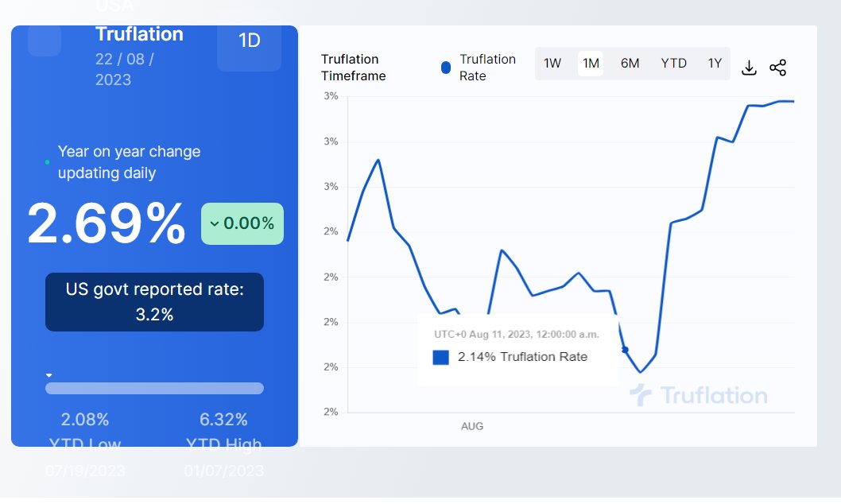
Task: Click the UTC+0 Aug 11, 2023 tooltip timestamp
Action: coord(517,335)
